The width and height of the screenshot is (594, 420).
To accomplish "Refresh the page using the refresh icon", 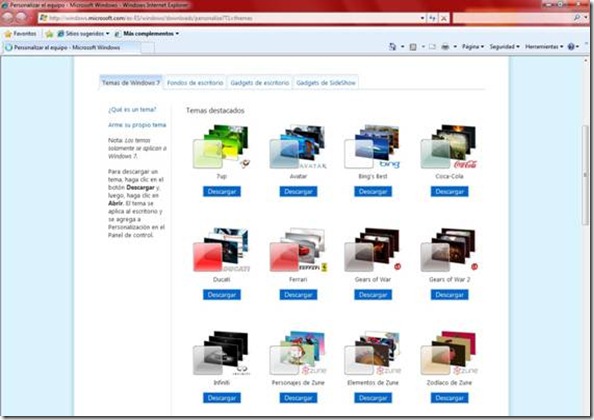I will (x=432, y=18).
